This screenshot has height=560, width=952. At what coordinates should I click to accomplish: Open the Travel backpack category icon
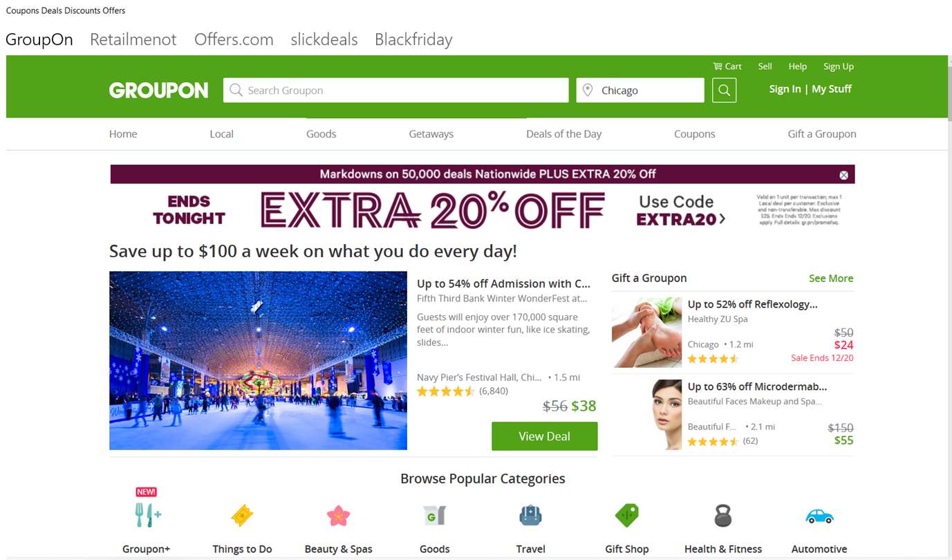point(530,515)
